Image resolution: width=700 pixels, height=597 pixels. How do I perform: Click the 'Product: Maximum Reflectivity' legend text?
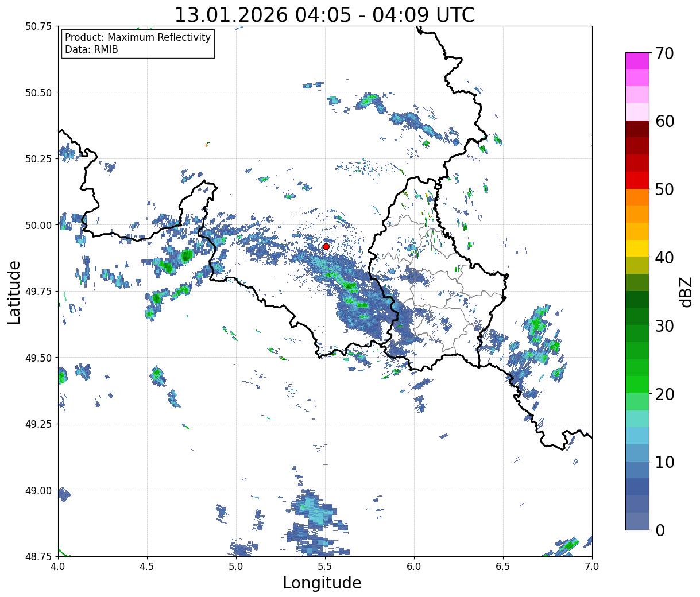tap(138, 37)
